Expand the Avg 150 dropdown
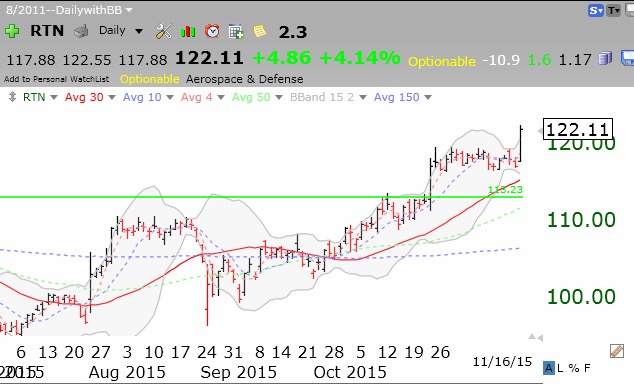The image size is (634, 384). click(x=428, y=97)
